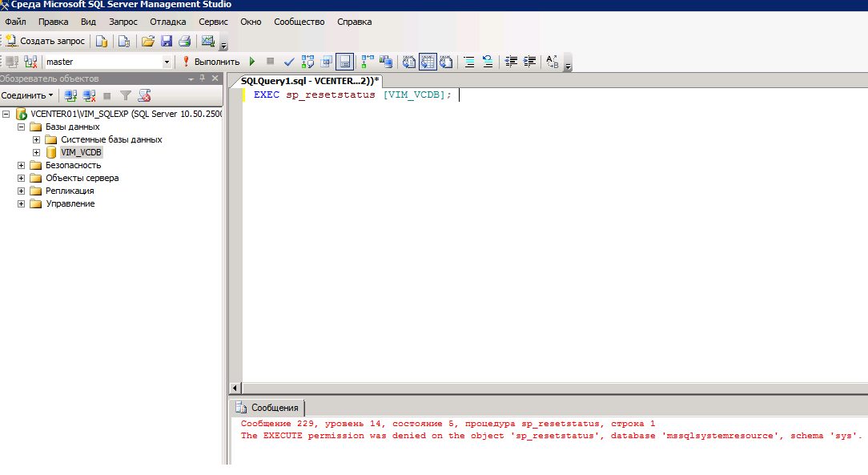Expand the Объекты сервера folder
This screenshot has width=868, height=475.
21,178
